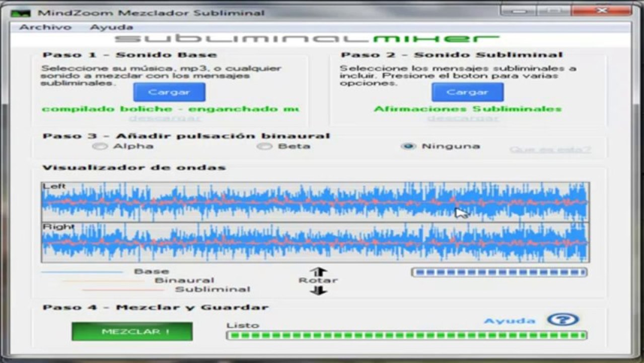Click the MEZCLAR ! button
The height and width of the screenshot is (363, 644).
click(132, 332)
